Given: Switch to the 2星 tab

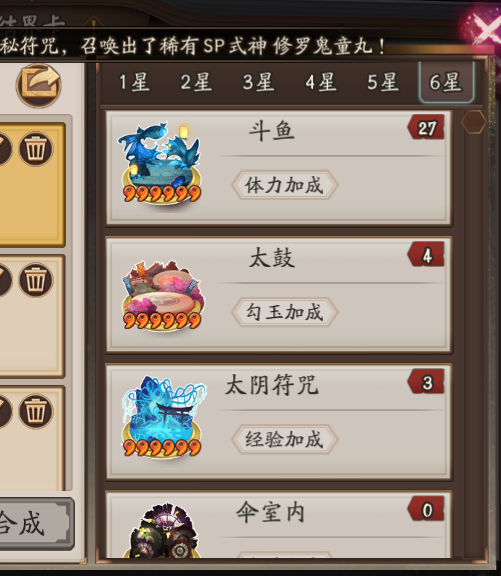Looking at the screenshot, I should point(196,82).
